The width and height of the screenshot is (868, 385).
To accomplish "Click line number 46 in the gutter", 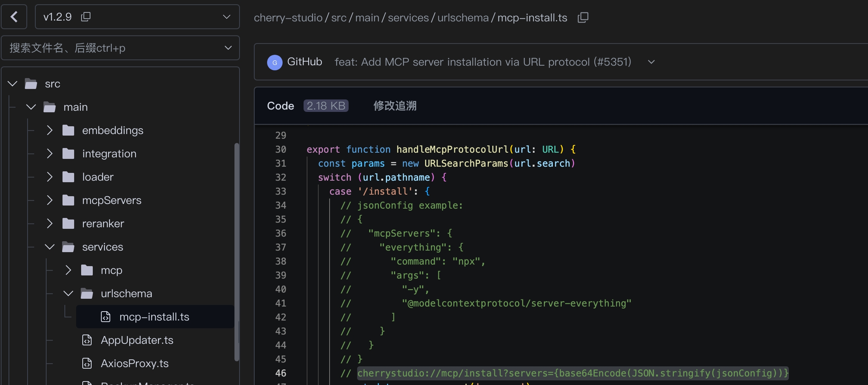I will (x=281, y=373).
